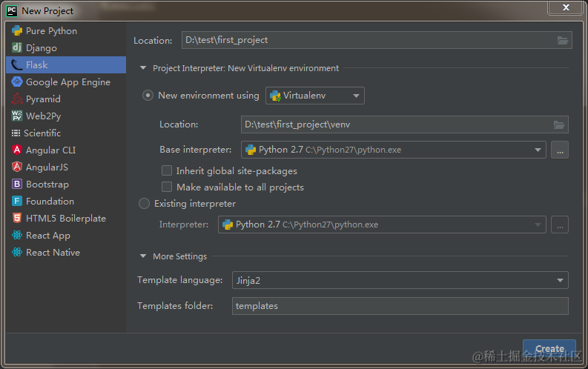Click the Python icon in Base interpreter field
The width and height of the screenshot is (588, 369).
(x=250, y=150)
